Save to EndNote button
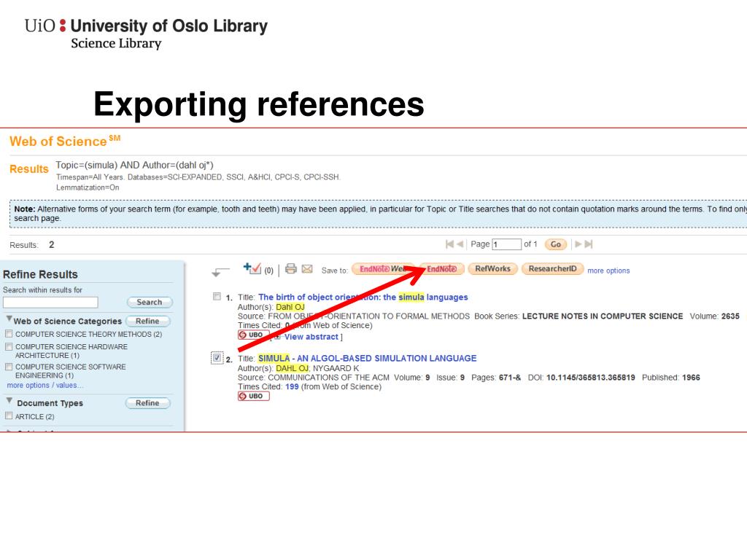The width and height of the screenshot is (747, 560). point(441,269)
